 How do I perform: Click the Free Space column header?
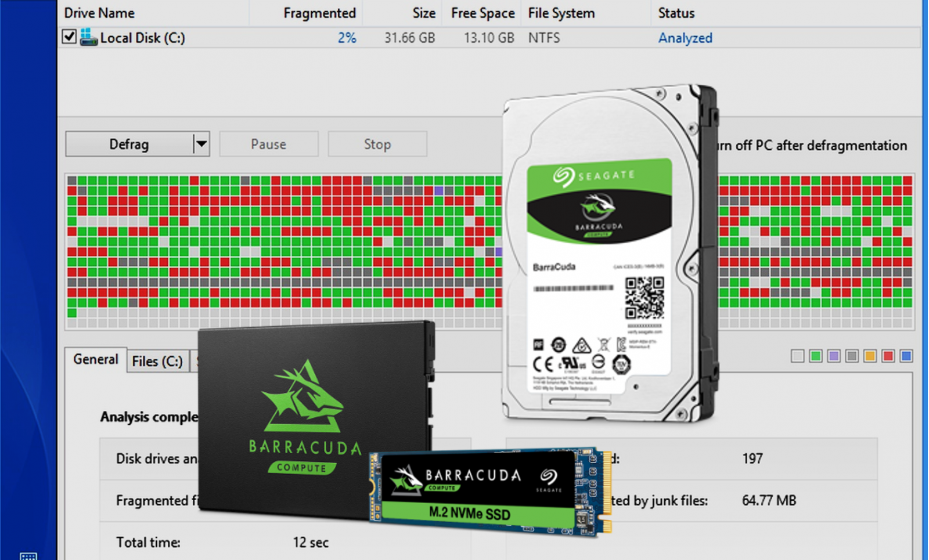[482, 13]
